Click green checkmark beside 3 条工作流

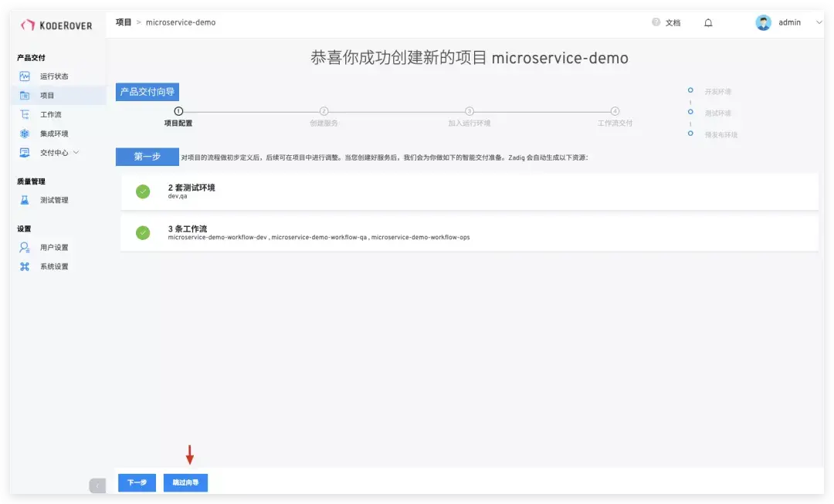(142, 233)
